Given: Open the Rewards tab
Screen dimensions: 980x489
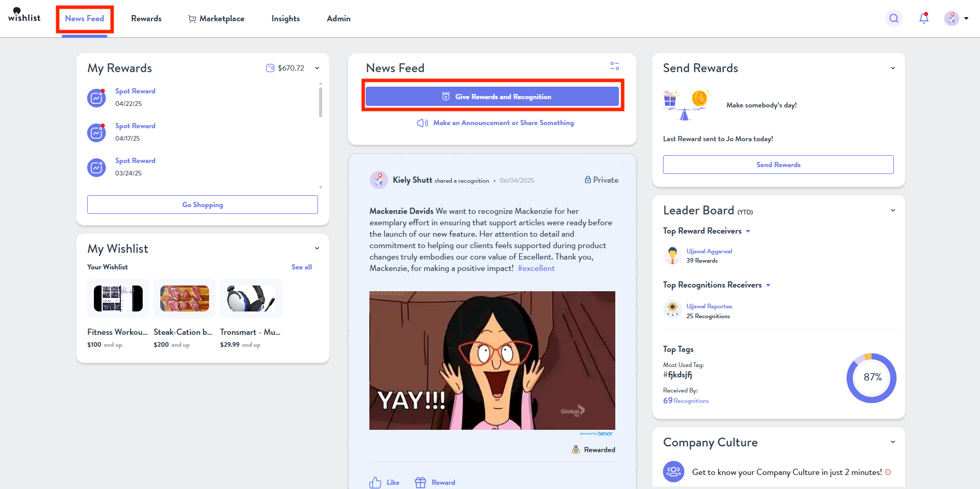Looking at the screenshot, I should coord(146,19).
